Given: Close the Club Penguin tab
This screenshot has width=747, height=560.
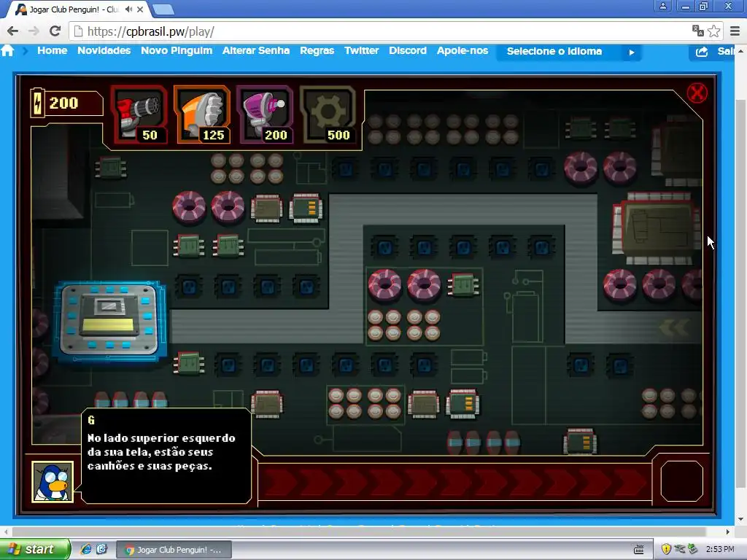Looking at the screenshot, I should click(140, 9).
